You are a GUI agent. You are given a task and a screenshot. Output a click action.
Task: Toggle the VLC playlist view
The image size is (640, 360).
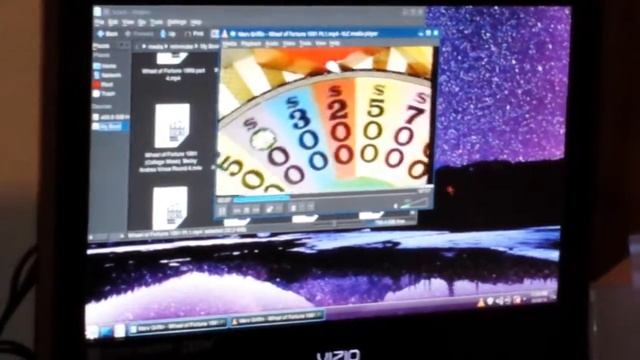[293, 208]
